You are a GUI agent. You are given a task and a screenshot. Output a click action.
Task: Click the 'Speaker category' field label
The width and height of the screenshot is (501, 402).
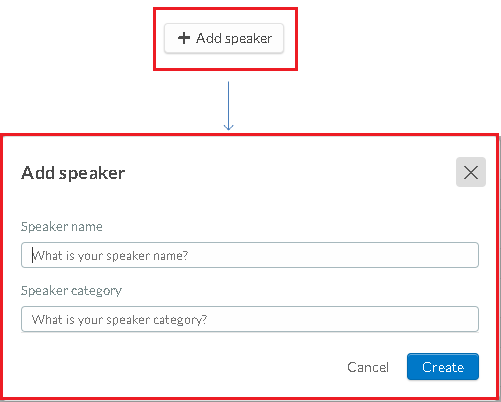[71, 291]
